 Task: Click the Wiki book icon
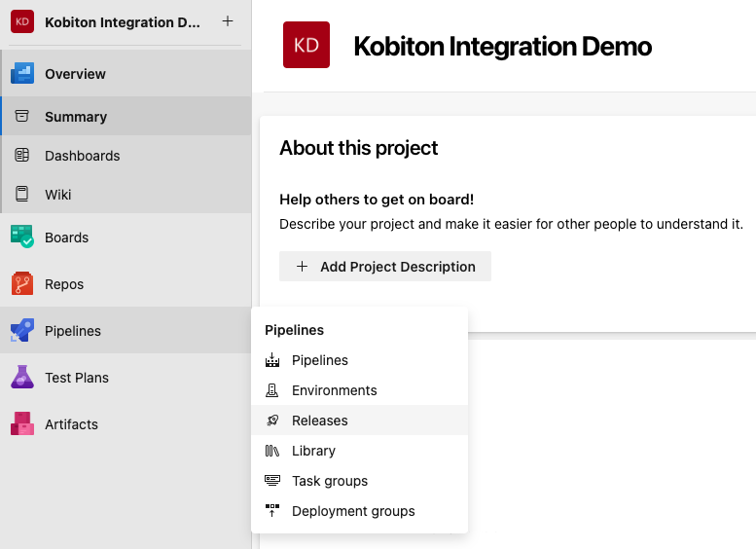point(21,194)
